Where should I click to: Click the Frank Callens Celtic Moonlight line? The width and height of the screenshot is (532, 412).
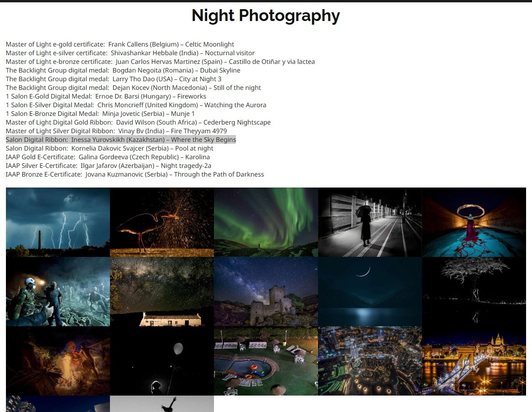tap(120, 44)
